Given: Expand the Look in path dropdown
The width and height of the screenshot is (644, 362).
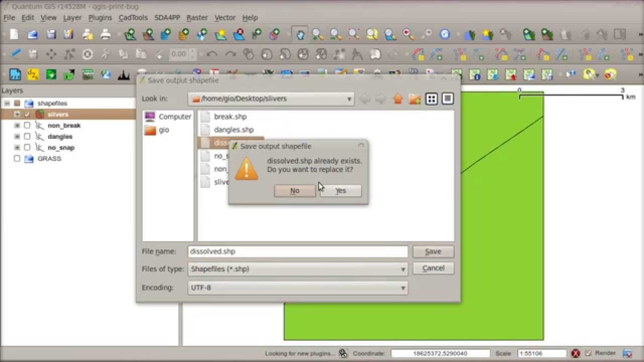Looking at the screenshot, I should click(x=350, y=99).
